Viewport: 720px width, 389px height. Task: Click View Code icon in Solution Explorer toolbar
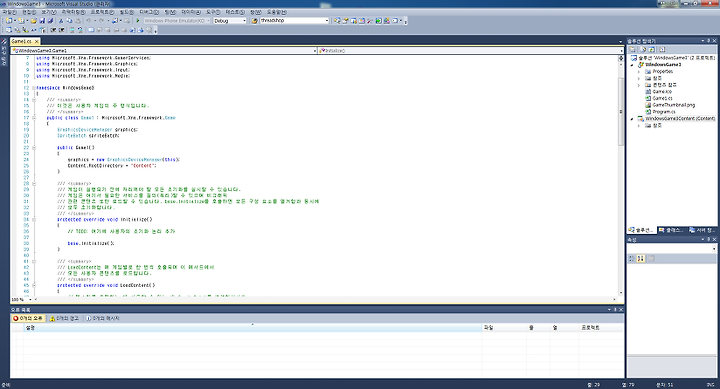pyautogui.click(x=662, y=49)
